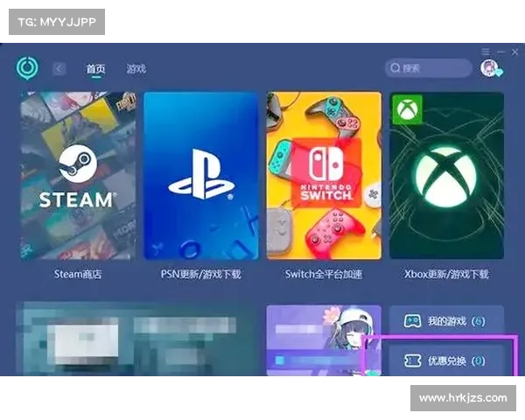Focus the 搜索 search field
This screenshot has height=420, width=525.
point(429,68)
